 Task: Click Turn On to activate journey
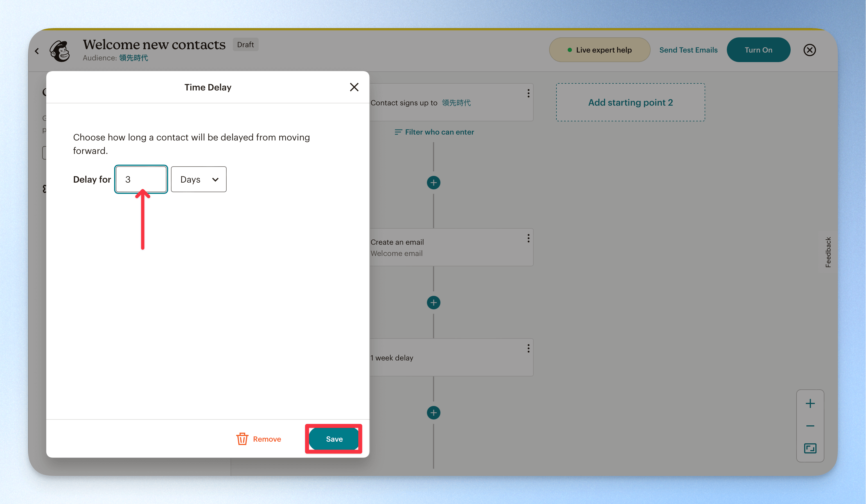[758, 50]
